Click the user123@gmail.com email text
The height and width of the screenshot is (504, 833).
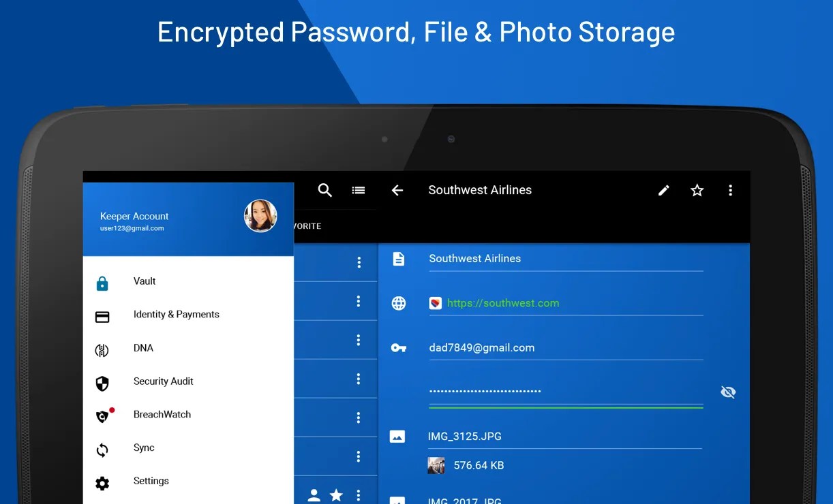[132, 228]
